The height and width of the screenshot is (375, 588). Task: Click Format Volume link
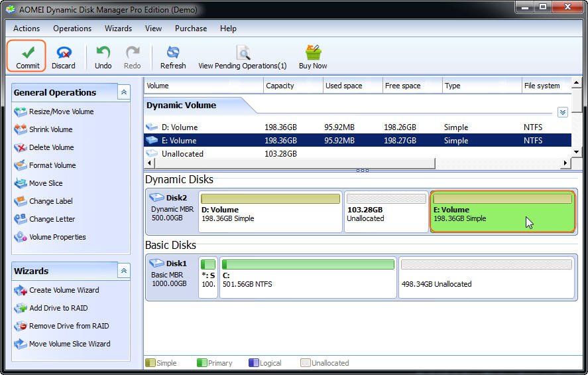coord(52,165)
